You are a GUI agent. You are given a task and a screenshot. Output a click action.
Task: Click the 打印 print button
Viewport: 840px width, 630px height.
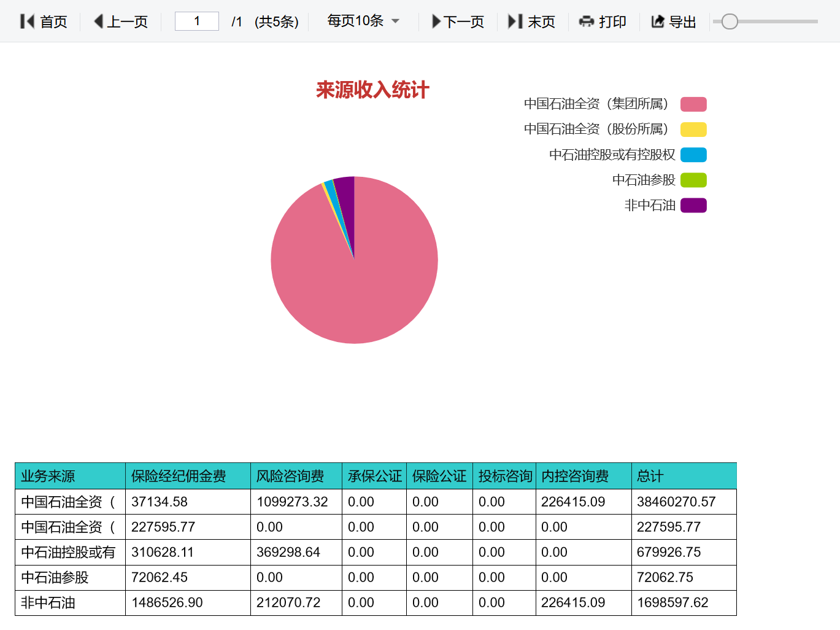pyautogui.click(x=603, y=21)
